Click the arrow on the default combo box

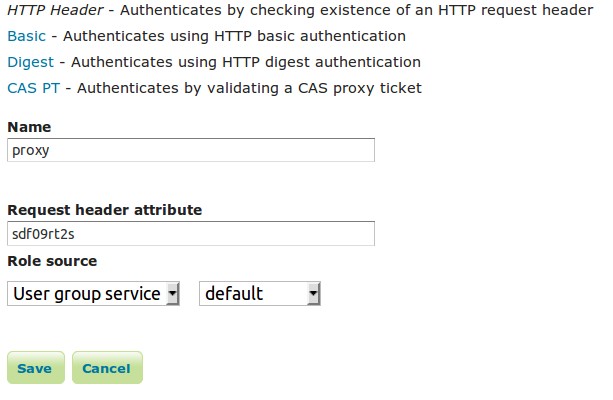coord(314,294)
